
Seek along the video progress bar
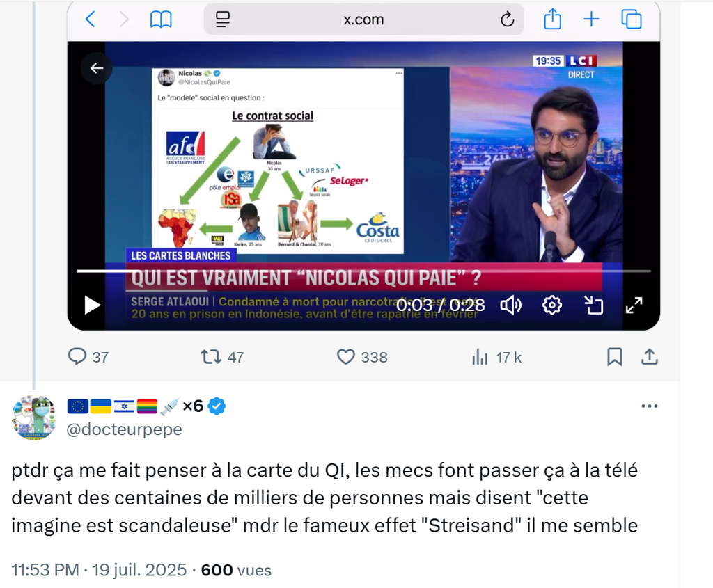pos(363,271)
